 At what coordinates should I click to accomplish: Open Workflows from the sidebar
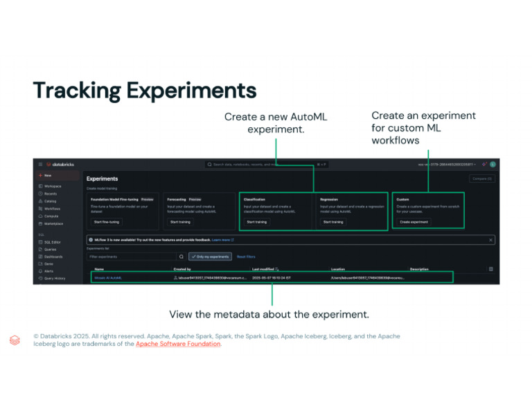pyautogui.click(x=52, y=208)
